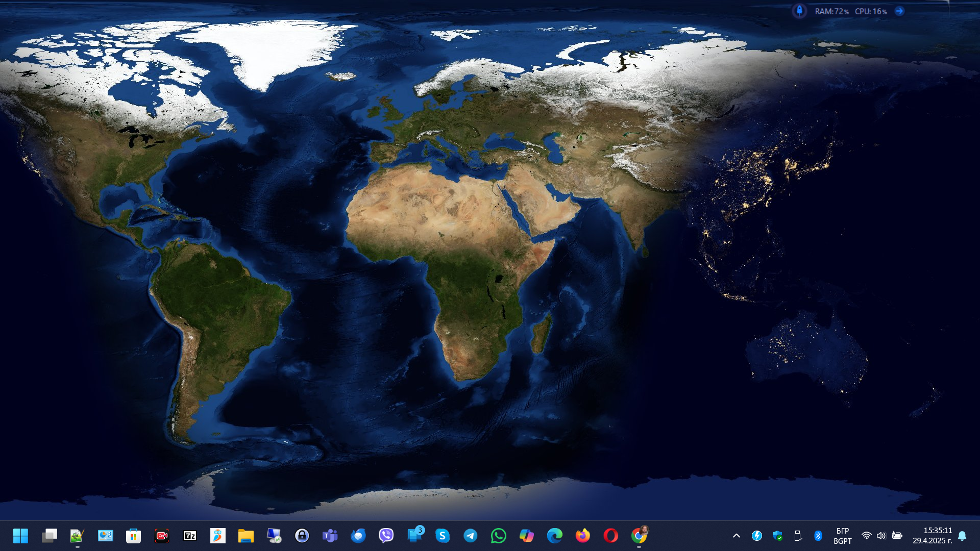This screenshot has height=551, width=980.
Task: Open Thunderbird mail from the taskbar
Action: [x=358, y=536]
